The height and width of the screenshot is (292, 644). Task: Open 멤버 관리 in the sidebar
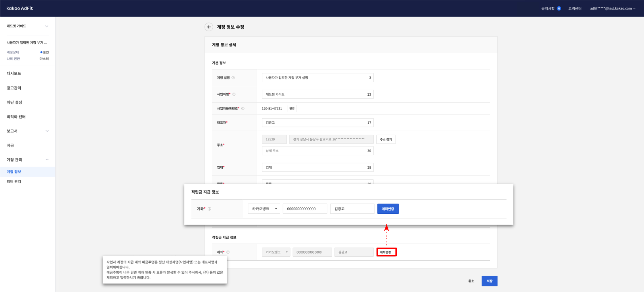[14, 182]
